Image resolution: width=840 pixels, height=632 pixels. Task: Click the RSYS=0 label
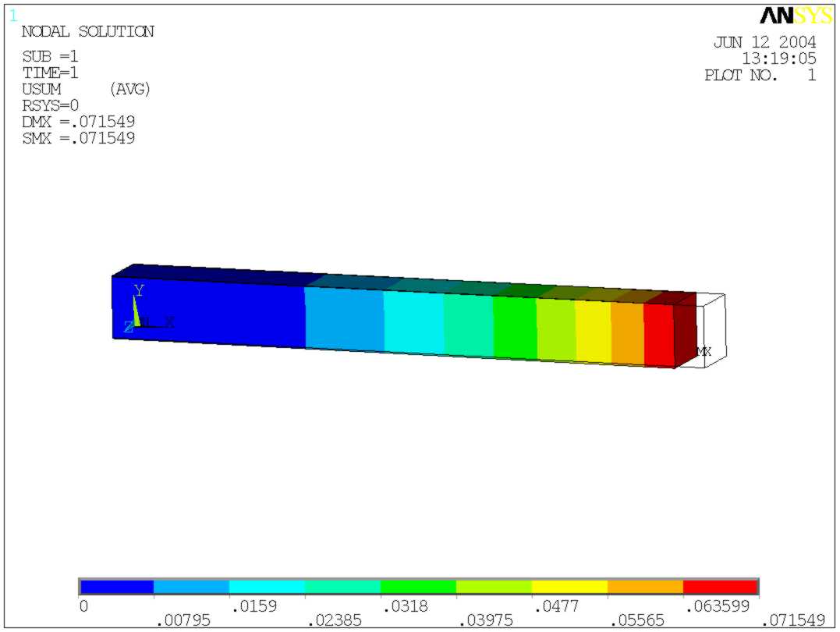[50, 105]
